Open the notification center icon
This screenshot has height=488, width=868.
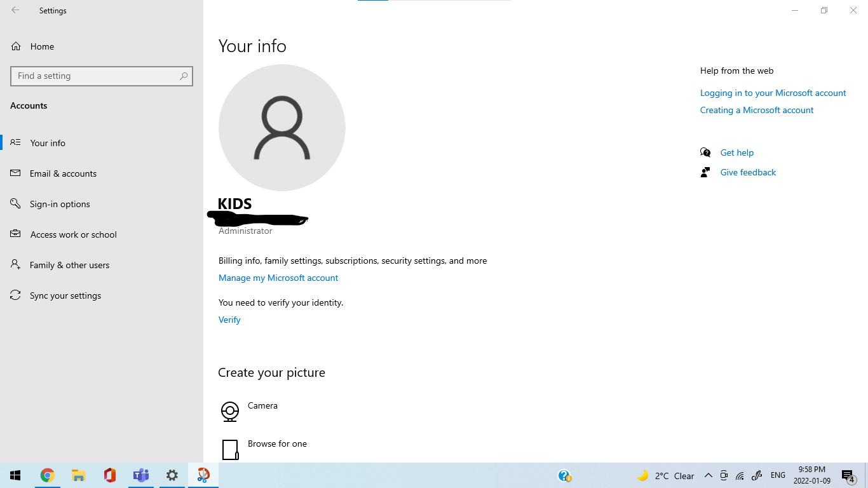pos(848,475)
